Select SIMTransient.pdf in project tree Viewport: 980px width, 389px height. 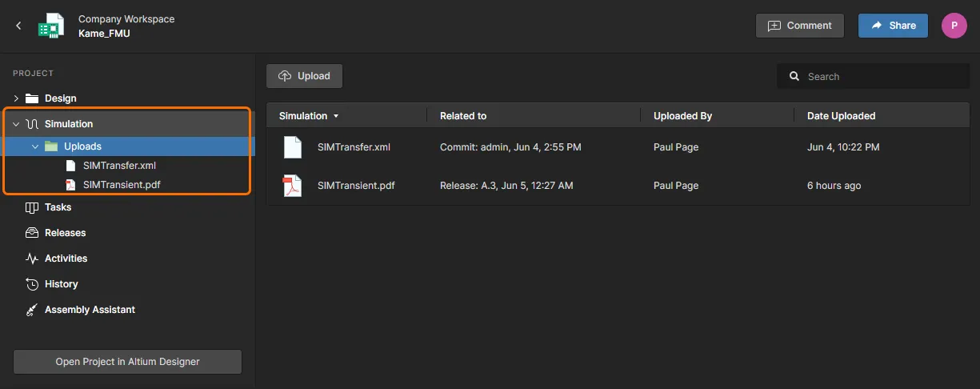(x=120, y=185)
